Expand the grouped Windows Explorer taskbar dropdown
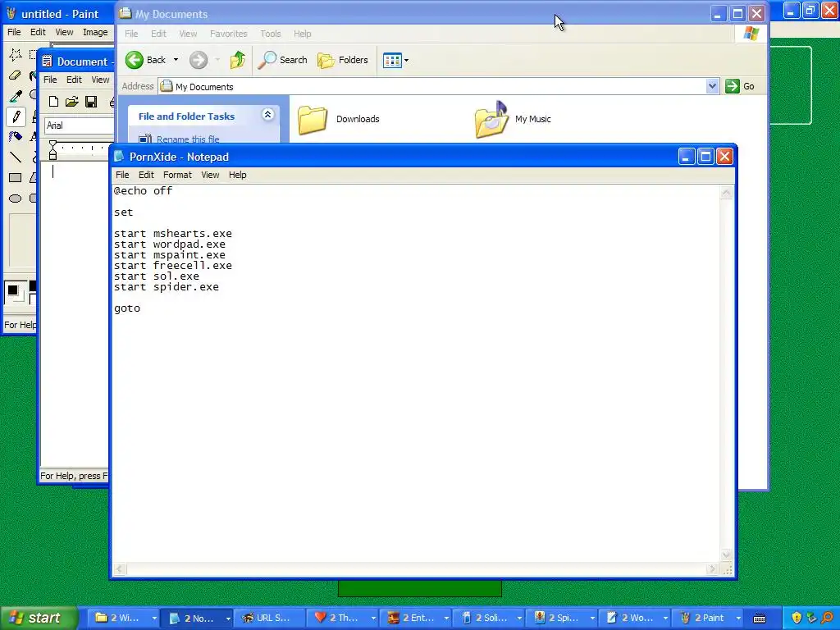This screenshot has height=630, width=840. [x=154, y=619]
